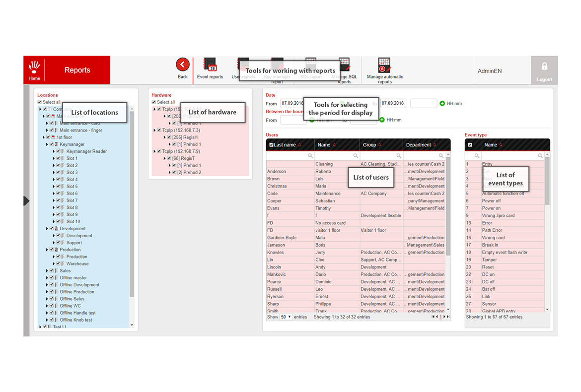The height and width of the screenshot is (392, 581).
Task: Click the magnifier in users Name filter cell
Action: coord(356,156)
